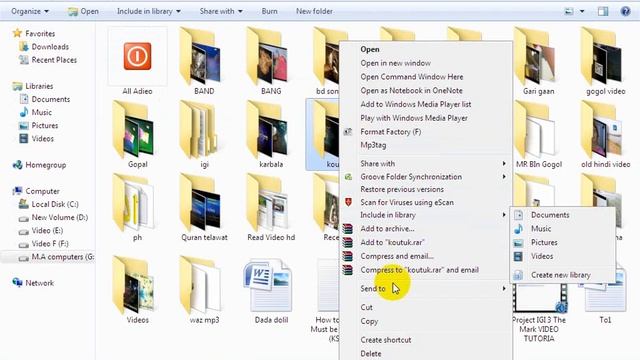Choose Play with Windows Media Player
This screenshot has height=360, width=640.
click(x=414, y=118)
